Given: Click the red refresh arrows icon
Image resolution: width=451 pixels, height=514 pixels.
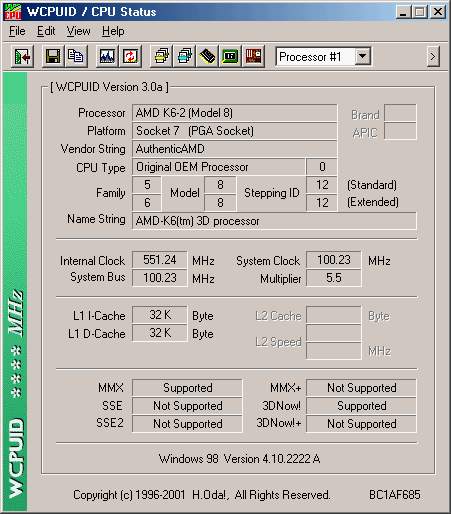Looking at the screenshot, I should [x=130, y=57].
